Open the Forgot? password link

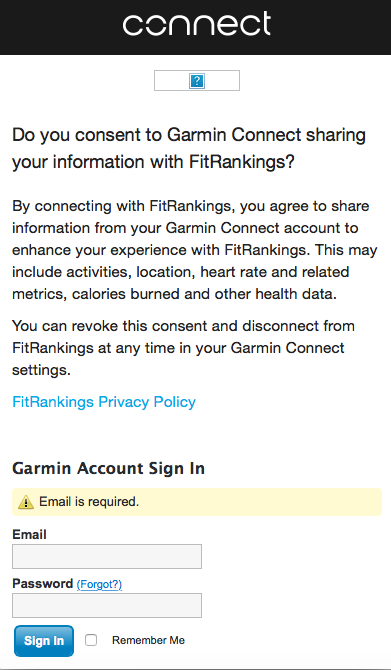99,584
